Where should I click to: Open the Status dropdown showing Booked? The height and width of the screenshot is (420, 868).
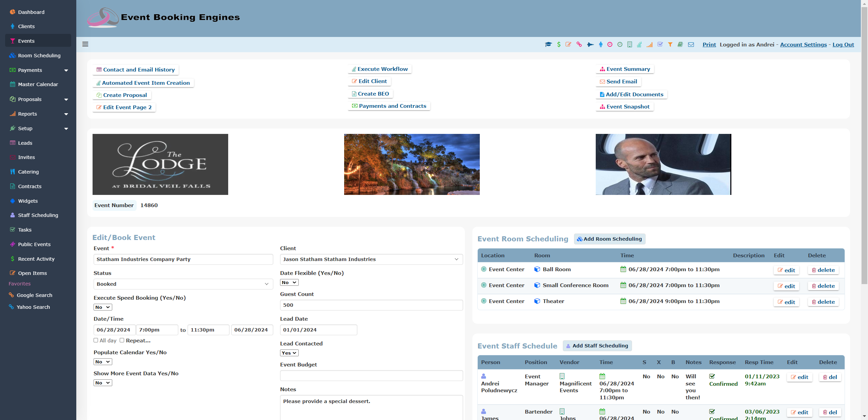[x=182, y=284]
